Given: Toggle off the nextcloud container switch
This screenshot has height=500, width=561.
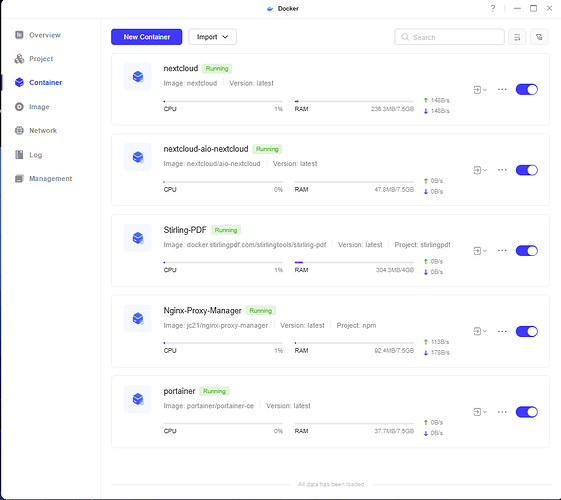Looking at the screenshot, I should (527, 89).
